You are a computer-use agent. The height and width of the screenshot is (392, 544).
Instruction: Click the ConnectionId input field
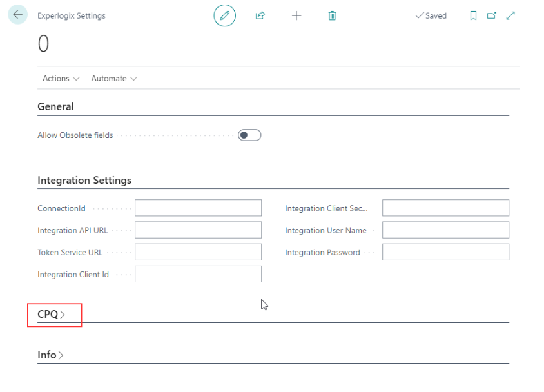click(x=198, y=208)
